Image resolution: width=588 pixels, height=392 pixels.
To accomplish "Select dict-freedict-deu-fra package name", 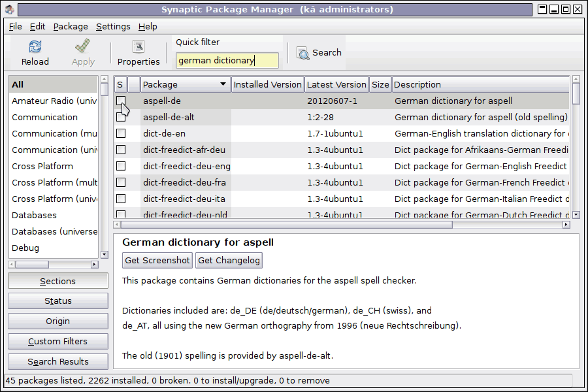I will tap(184, 183).
